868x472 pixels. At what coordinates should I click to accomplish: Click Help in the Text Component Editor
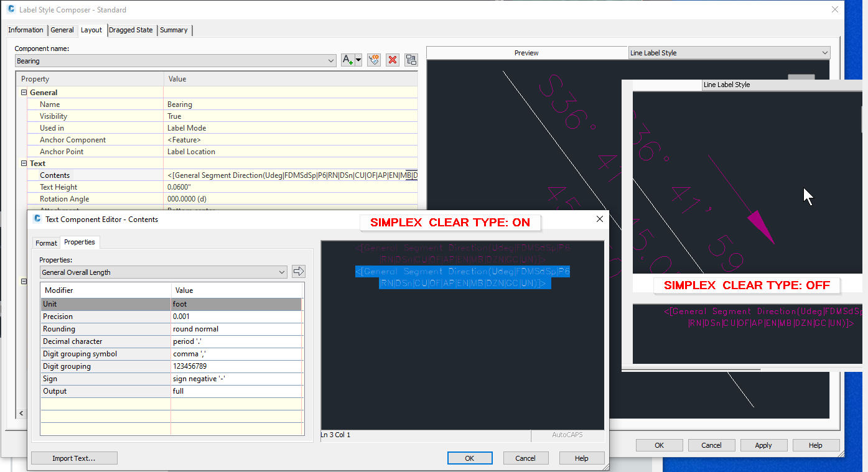582,458
